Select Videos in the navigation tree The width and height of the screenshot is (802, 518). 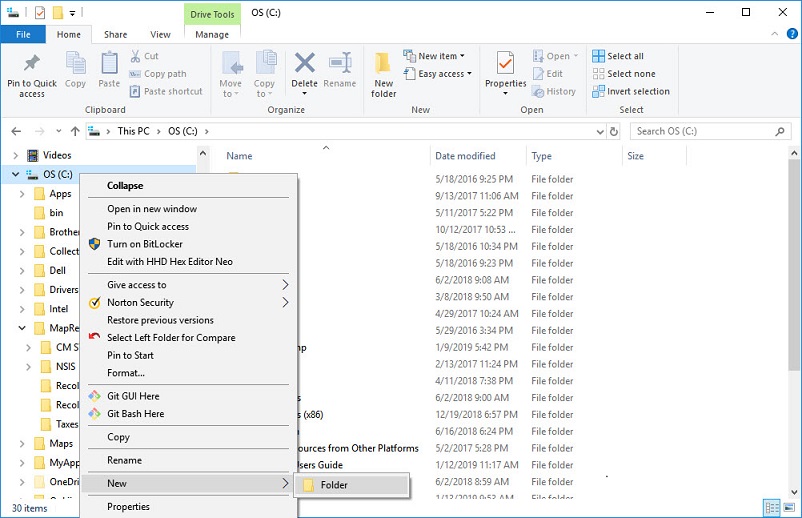tap(57, 155)
